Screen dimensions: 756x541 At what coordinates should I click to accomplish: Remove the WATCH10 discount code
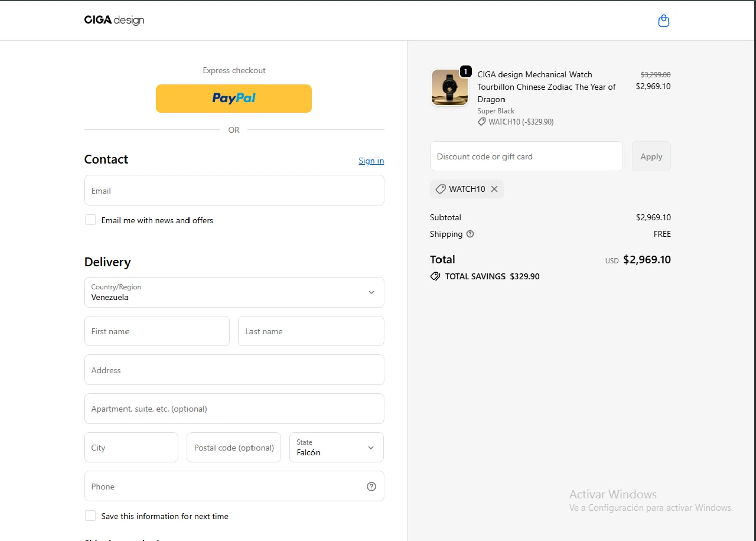click(494, 189)
